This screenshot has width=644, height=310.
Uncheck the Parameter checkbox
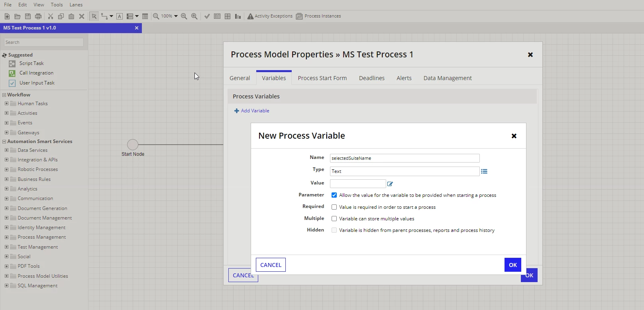coord(334,195)
